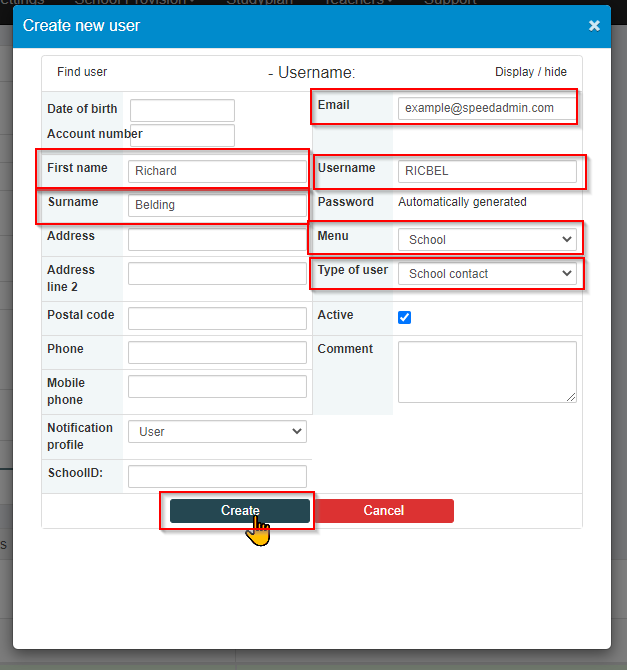Click the '- Username:' heading text
Viewport: 627px width, 670px height.
coord(312,73)
